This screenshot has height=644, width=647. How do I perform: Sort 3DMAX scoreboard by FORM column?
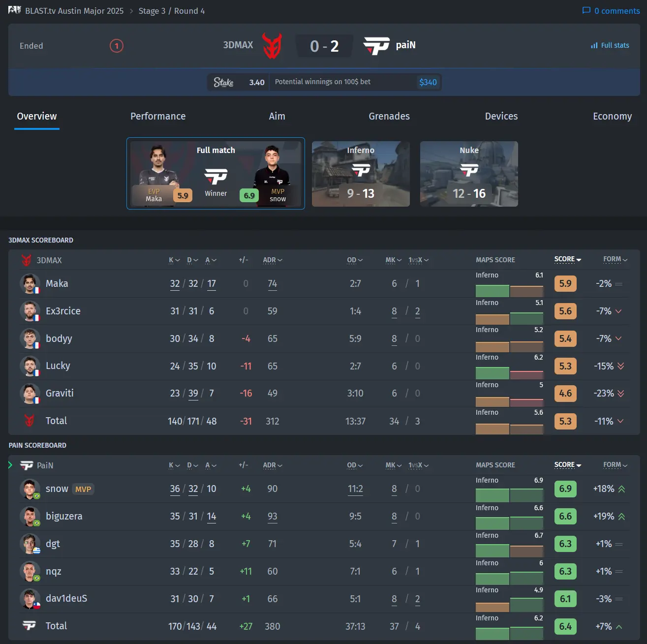coord(616,259)
